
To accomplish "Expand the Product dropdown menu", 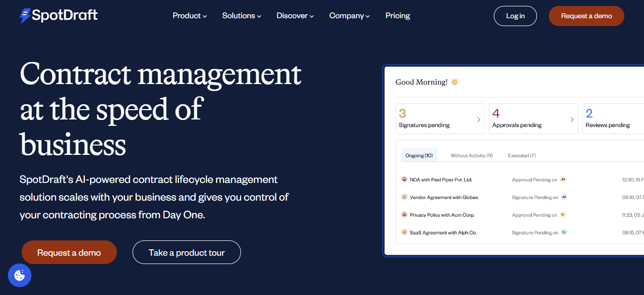I will point(189,16).
